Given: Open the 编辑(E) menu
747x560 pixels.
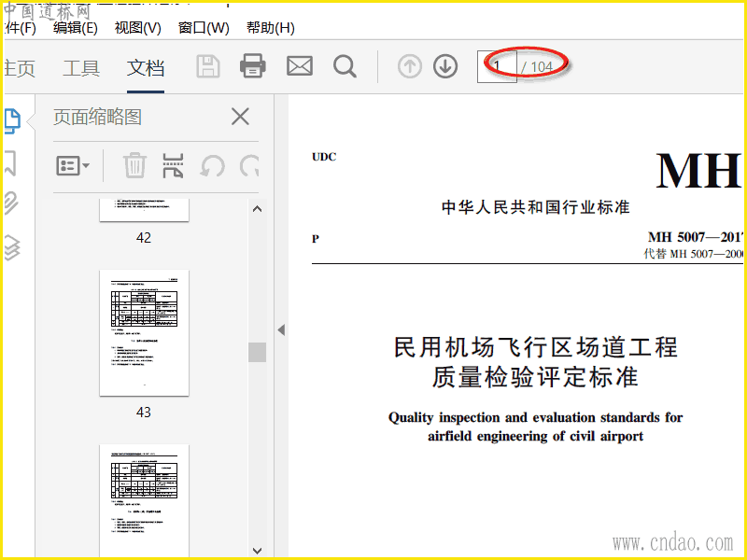Looking at the screenshot, I should [76, 28].
